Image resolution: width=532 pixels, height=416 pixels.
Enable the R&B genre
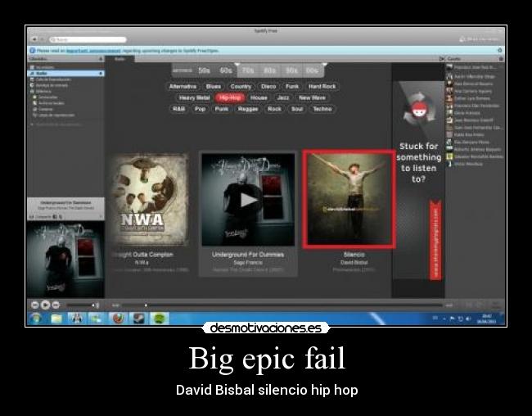(178, 109)
